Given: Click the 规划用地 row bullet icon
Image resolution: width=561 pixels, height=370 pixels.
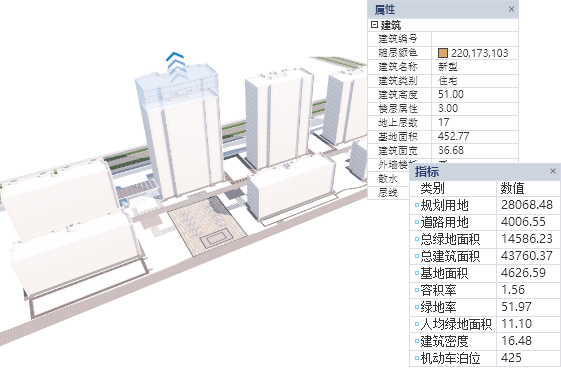Looking at the screenshot, I should click(417, 205).
